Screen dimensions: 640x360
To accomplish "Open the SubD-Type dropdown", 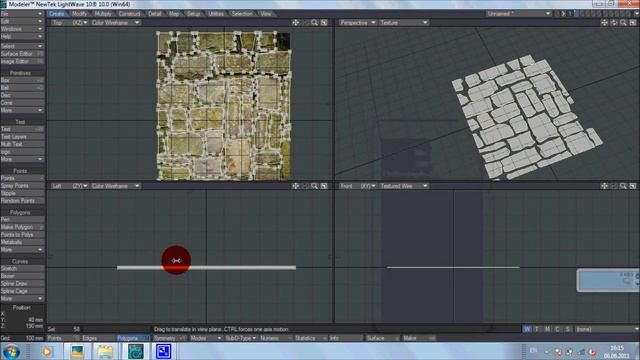I will point(240,338).
